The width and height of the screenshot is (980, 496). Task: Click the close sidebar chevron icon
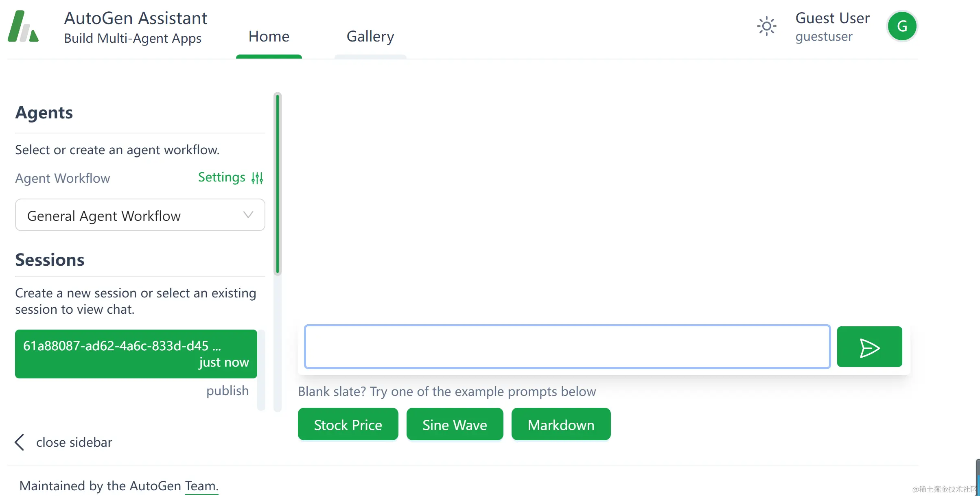(20, 442)
